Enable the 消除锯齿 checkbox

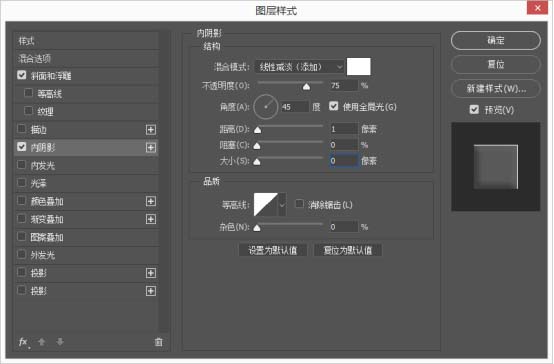click(x=299, y=204)
